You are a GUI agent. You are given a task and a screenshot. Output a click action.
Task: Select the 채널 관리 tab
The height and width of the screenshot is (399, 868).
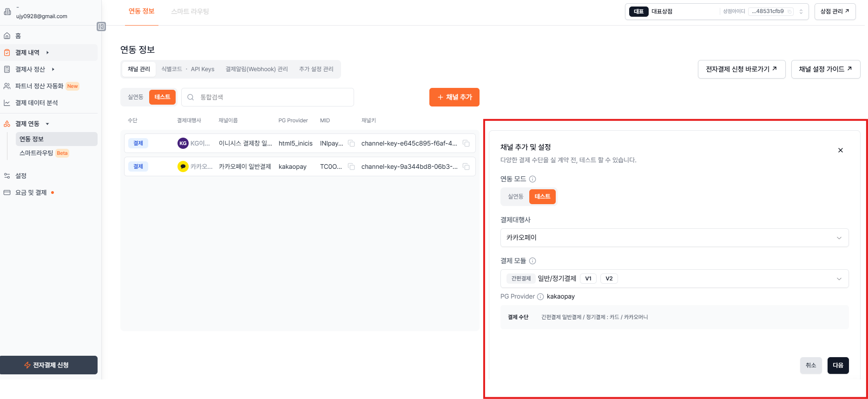point(139,69)
